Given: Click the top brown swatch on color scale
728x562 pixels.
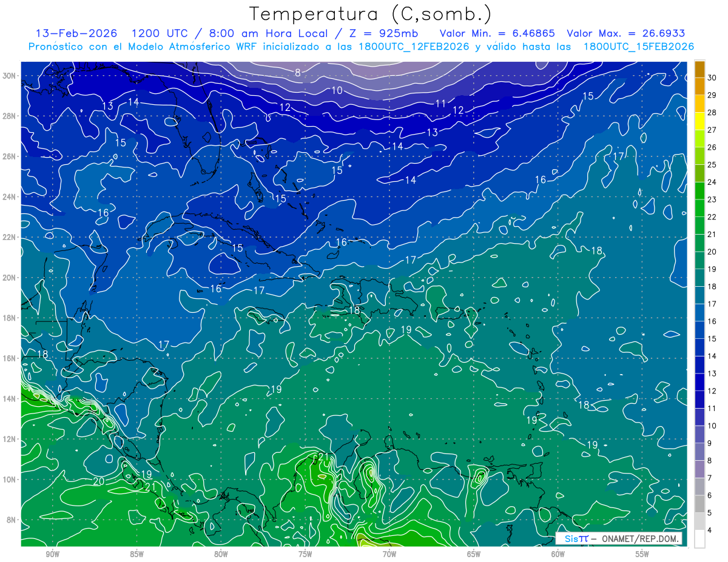Looking at the screenshot, I should coord(699,69).
